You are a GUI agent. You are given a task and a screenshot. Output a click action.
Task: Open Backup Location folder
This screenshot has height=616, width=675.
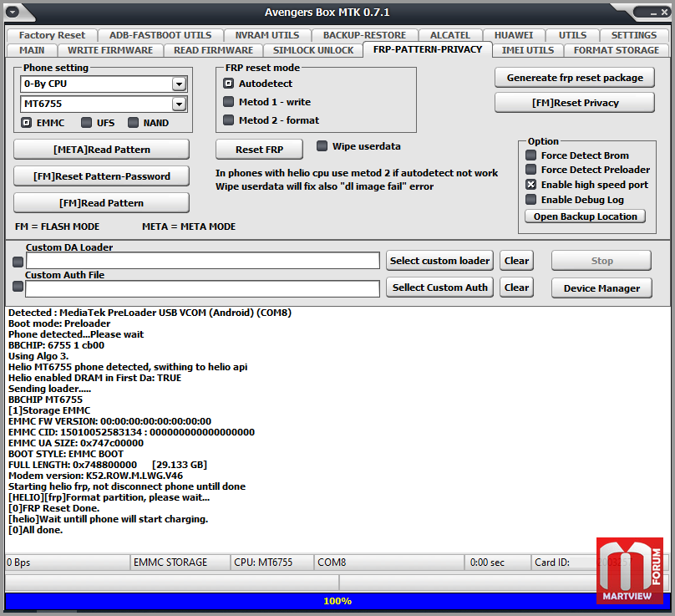(585, 216)
